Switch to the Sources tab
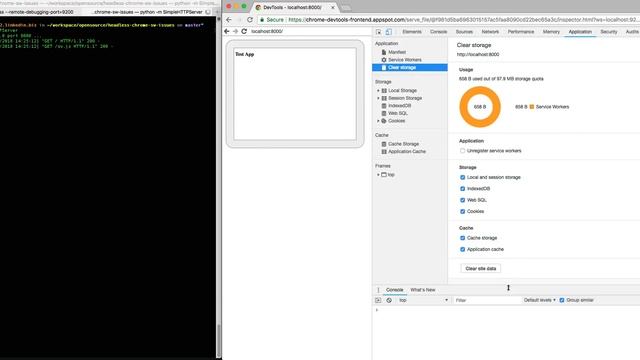The height and width of the screenshot is (360, 640). [464, 32]
